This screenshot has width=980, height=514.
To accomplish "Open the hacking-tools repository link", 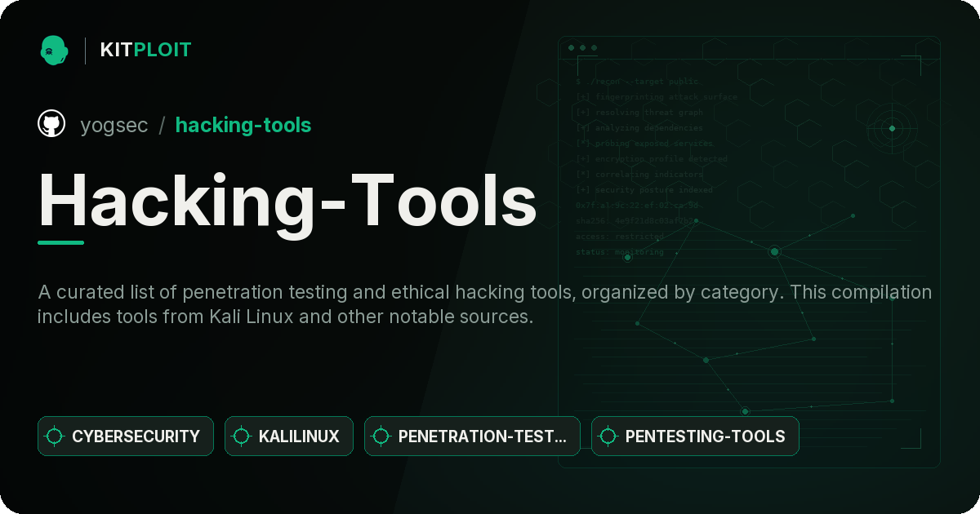I will [243, 125].
